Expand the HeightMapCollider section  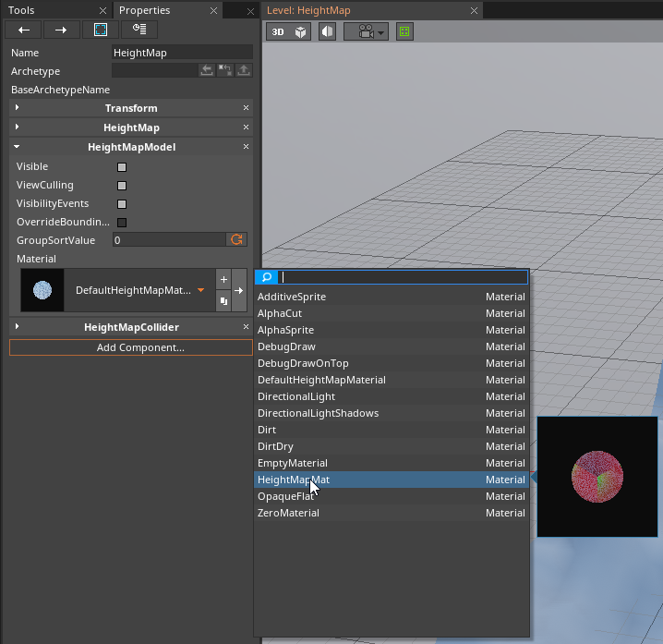point(17,326)
